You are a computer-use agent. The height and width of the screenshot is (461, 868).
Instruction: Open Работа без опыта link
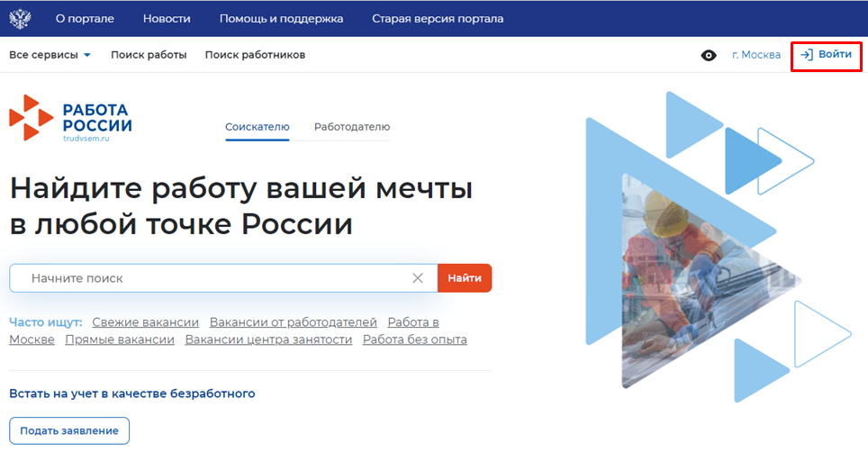[414, 339]
